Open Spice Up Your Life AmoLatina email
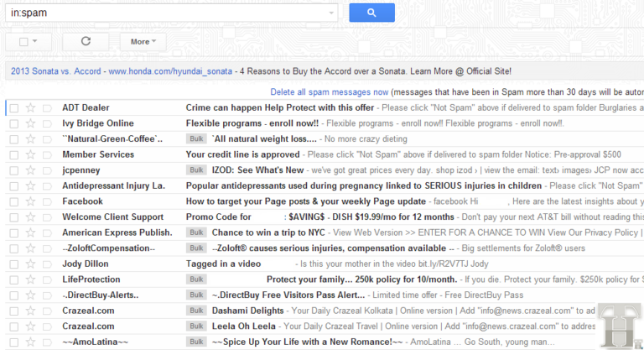 (x=307, y=342)
